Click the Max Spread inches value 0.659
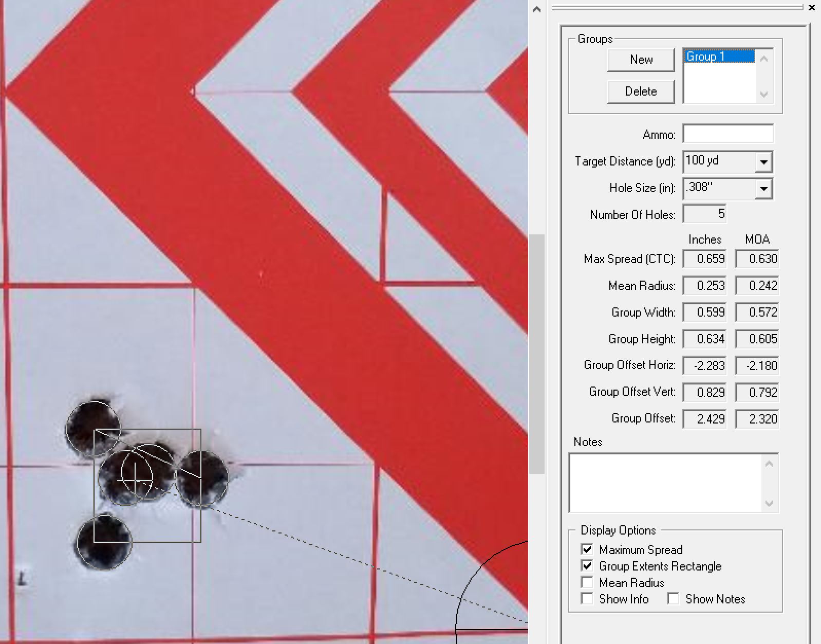The height and width of the screenshot is (644, 821). pos(705,259)
